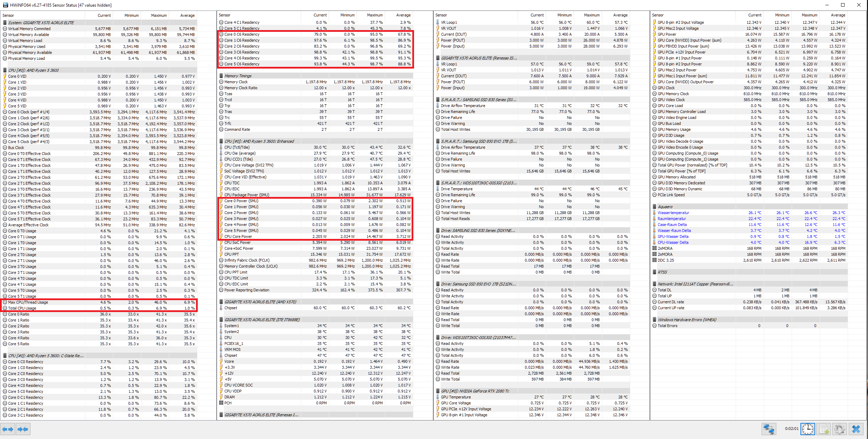Open the remote network connection icon
Screen dimensions: 868x439
click(769, 429)
